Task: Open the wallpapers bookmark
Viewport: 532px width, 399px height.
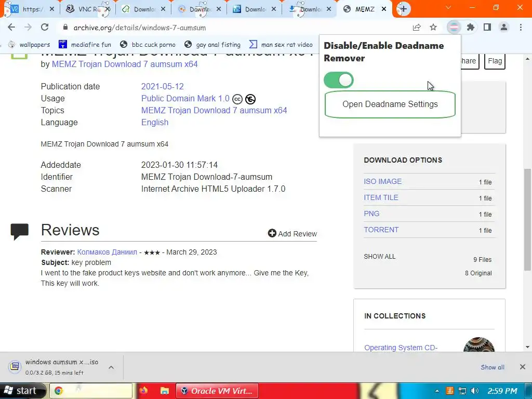Action: pos(29,45)
